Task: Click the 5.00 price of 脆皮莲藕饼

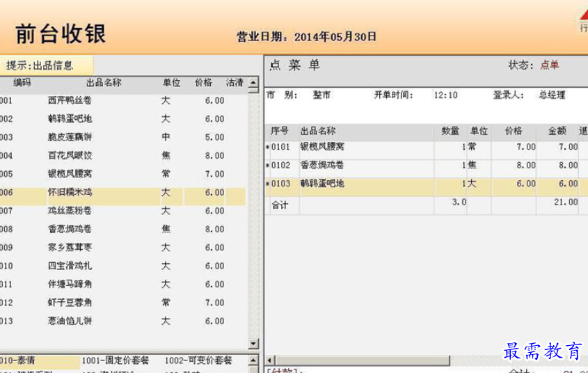Action: [x=214, y=138]
